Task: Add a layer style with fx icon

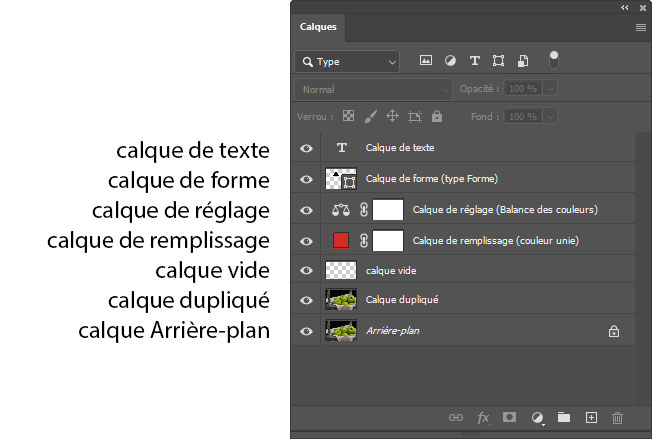Action: tap(483, 417)
